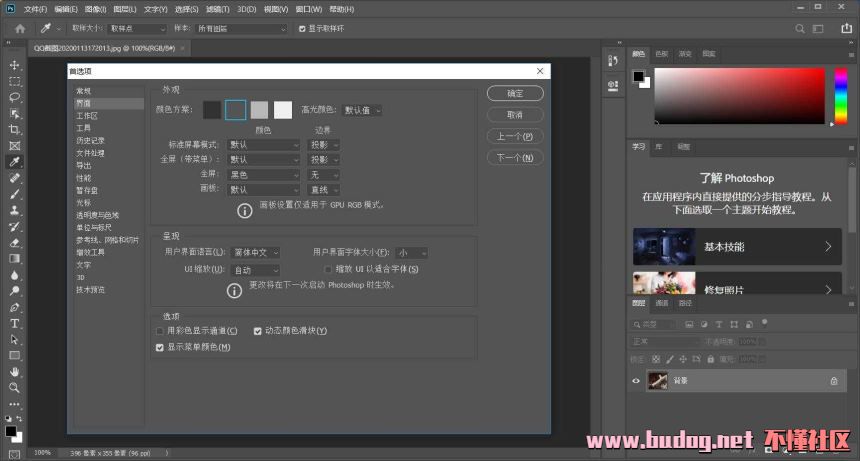Choose the lightest color theme swatch

pyautogui.click(x=283, y=110)
